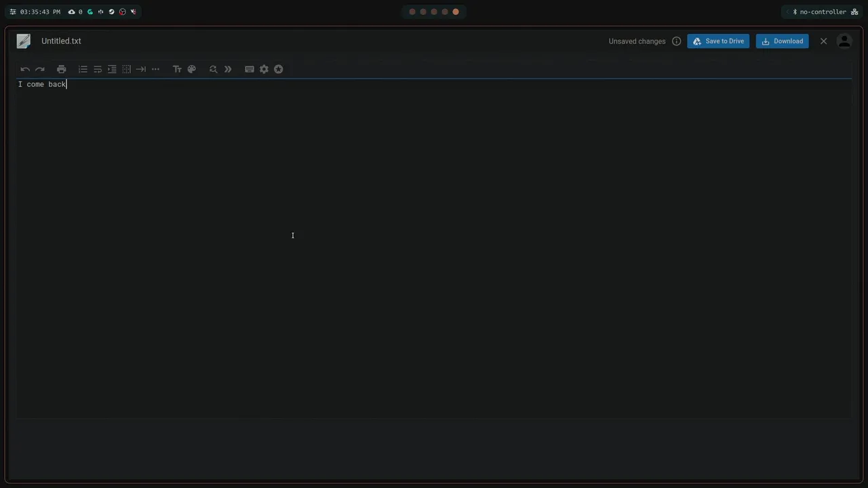This screenshot has height=488, width=868.
Task: Click the keyboard icon in toolbar
Action: pyautogui.click(x=250, y=69)
